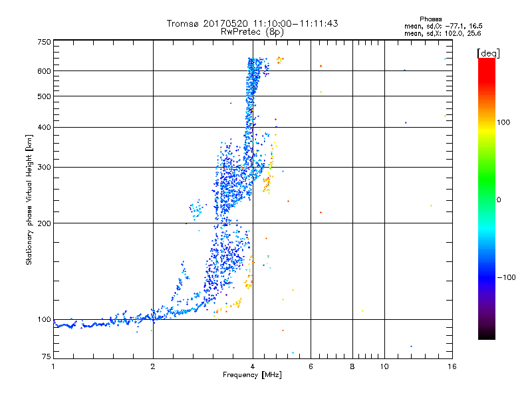Click the y-axis tick label "200"

click(44, 223)
